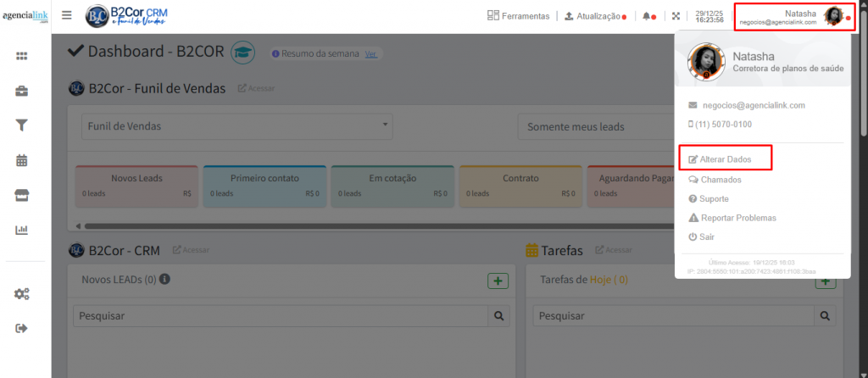Click the hamburger menu icon
The height and width of the screenshot is (378, 868).
coord(67,15)
